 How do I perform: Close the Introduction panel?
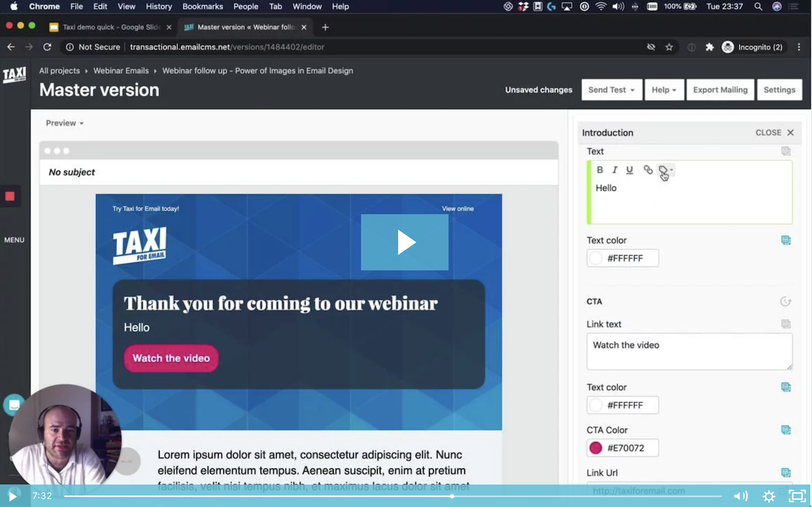pyautogui.click(x=775, y=133)
